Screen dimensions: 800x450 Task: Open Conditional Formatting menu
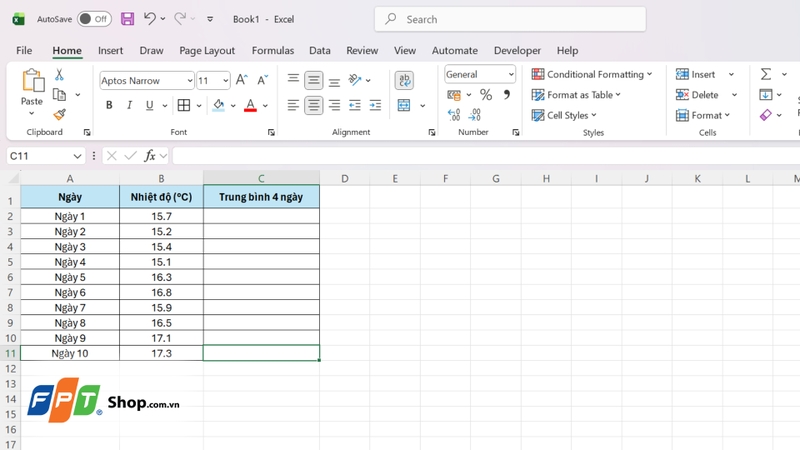point(592,74)
